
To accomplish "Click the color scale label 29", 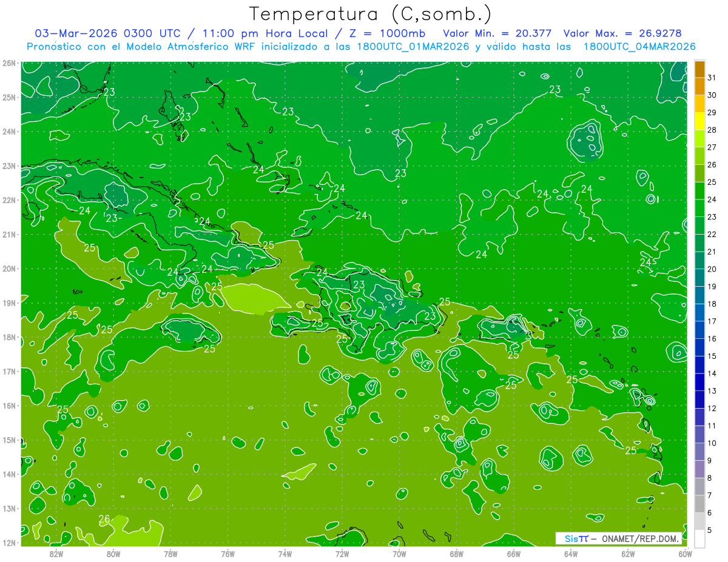I will point(712,113).
